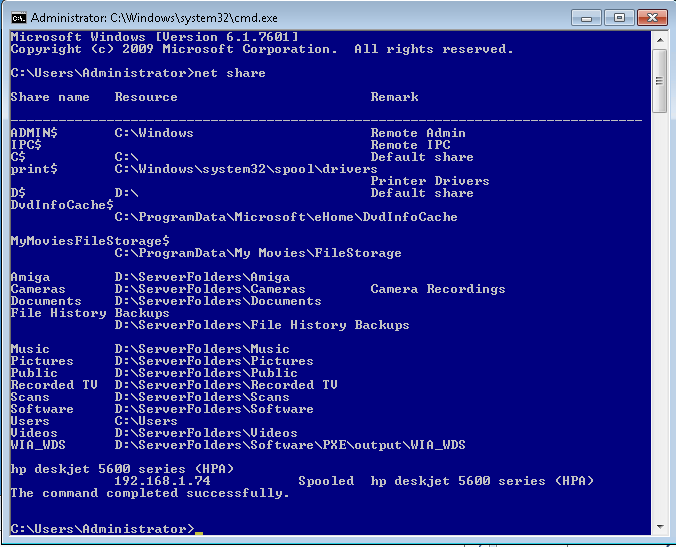This screenshot has height=547, width=676.
Task: Click the ADMIN$ share name
Action: point(34,133)
